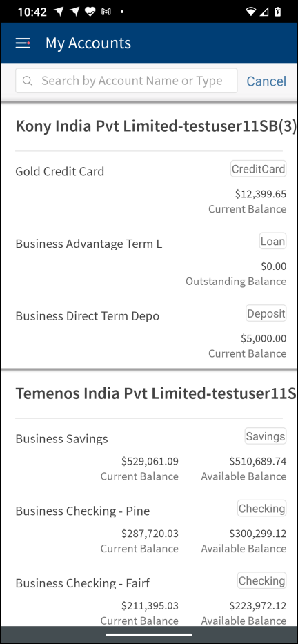Tap the first location arrow notification icon

pos(59,12)
